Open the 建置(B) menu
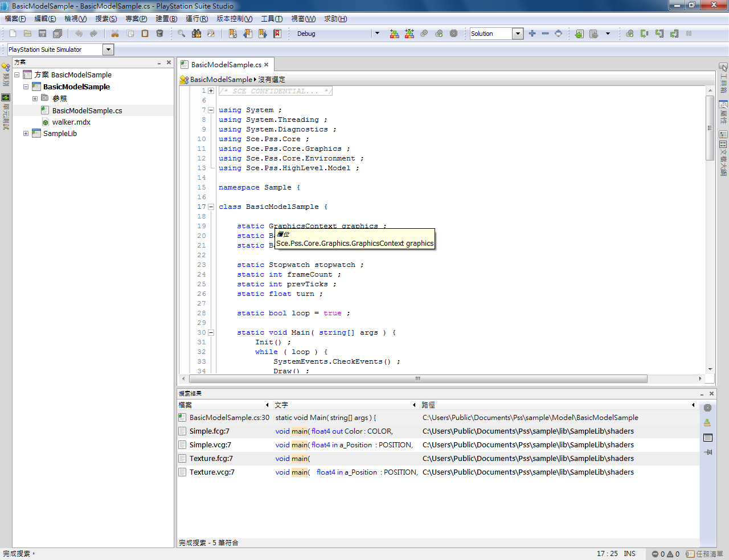Image resolution: width=729 pixels, height=560 pixels. point(166,19)
